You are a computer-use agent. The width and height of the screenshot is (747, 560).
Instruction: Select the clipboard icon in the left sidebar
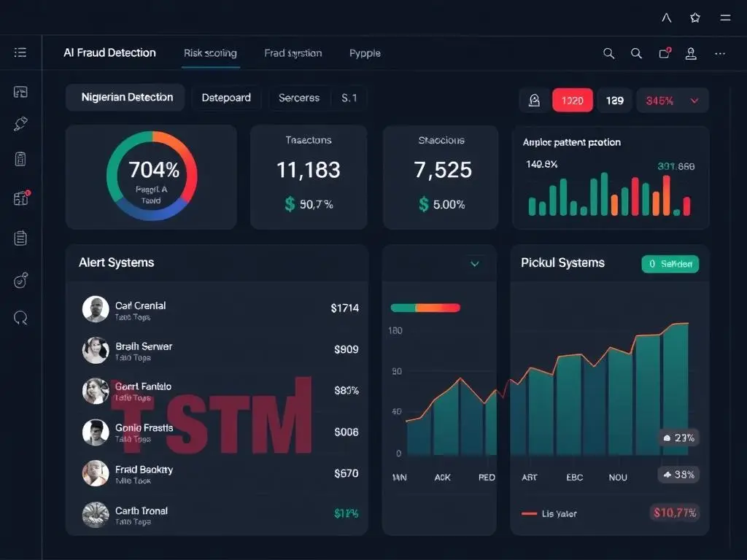coord(20,237)
